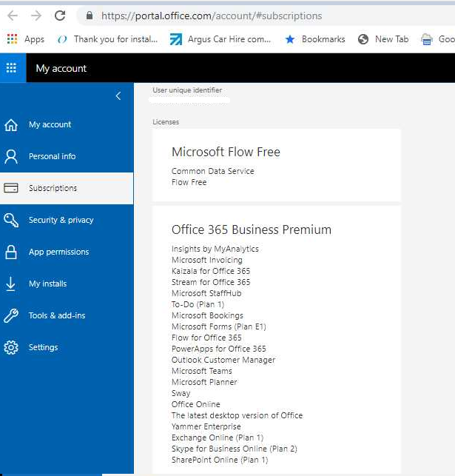Click 'Outlook Customer Manager' entry
Viewport: 455px width, 476px height.
click(223, 360)
